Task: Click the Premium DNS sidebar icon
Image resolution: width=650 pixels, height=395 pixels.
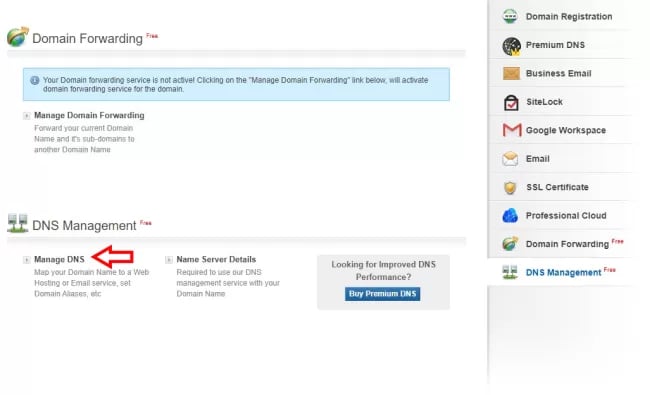Action: click(511, 46)
